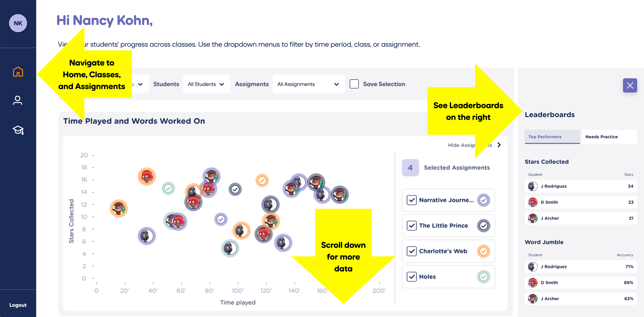Viewport: 644px width, 317px height.
Task: Uncheck the Holes assignment checkbox
Action: [x=412, y=277]
